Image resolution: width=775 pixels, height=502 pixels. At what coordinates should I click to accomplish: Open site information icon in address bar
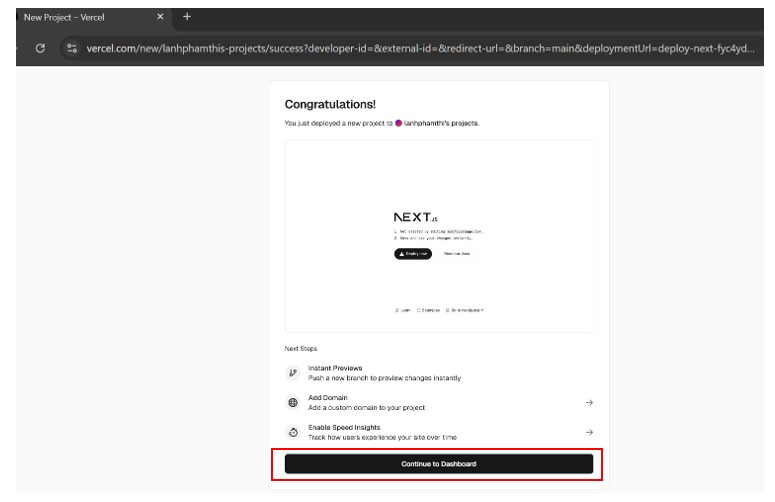(x=72, y=48)
